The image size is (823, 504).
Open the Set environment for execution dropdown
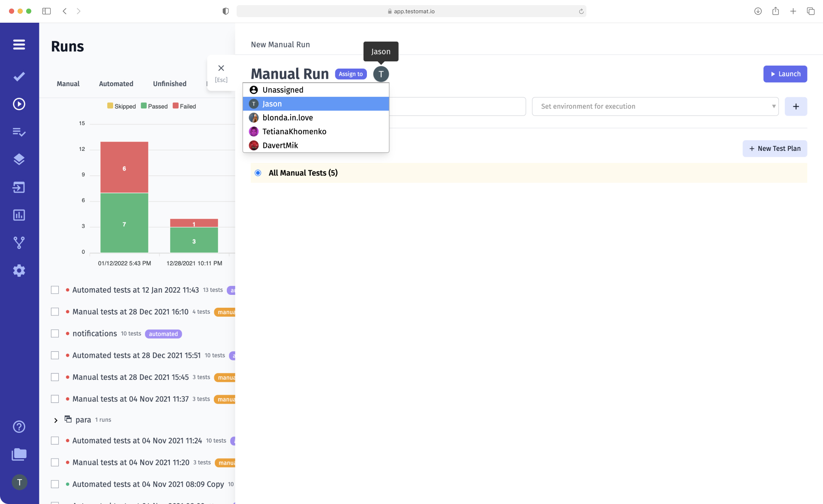[x=655, y=106]
